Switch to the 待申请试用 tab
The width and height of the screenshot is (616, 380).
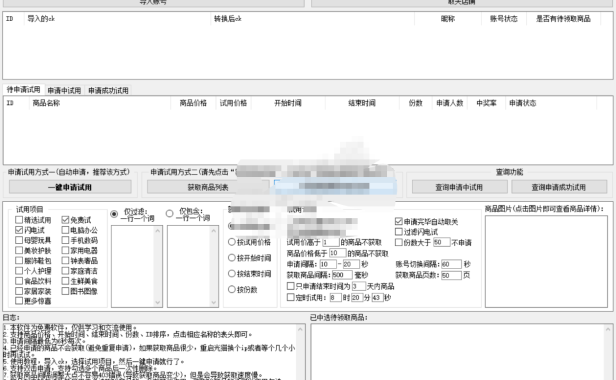pyautogui.click(x=24, y=90)
